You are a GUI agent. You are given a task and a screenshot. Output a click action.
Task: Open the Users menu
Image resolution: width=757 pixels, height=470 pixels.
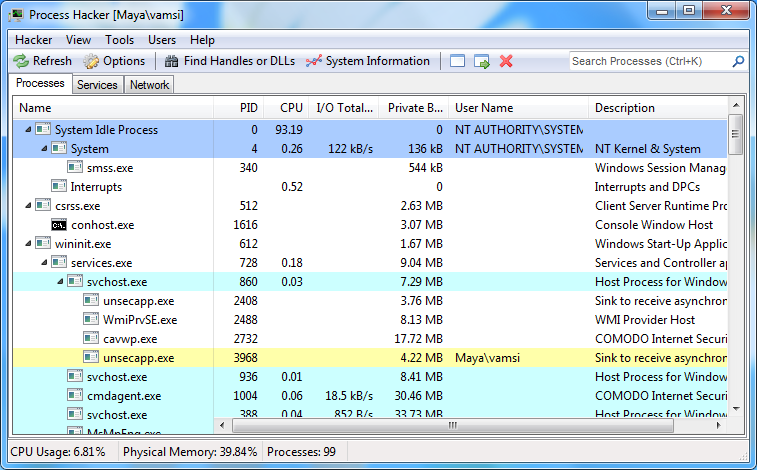click(162, 40)
